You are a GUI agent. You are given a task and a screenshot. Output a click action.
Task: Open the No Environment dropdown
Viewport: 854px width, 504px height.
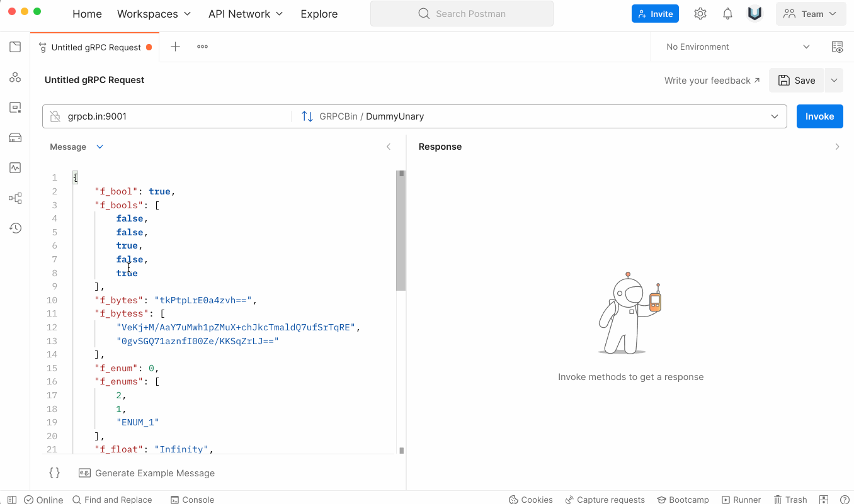737,47
